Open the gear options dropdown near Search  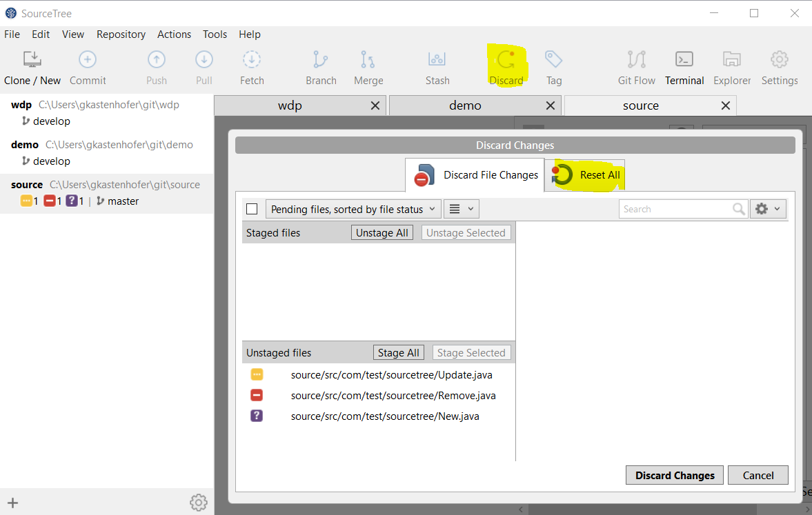[x=768, y=209]
